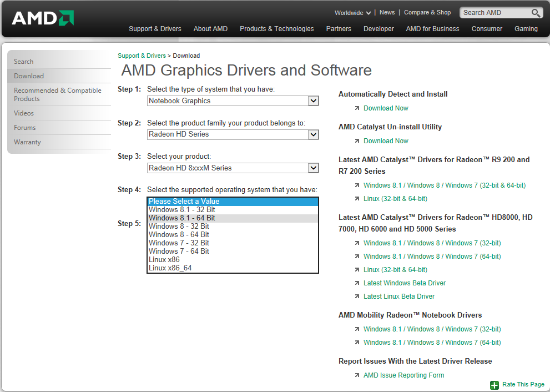
Task: Click the Support & Drivers breadcrumb link
Action: coord(142,56)
